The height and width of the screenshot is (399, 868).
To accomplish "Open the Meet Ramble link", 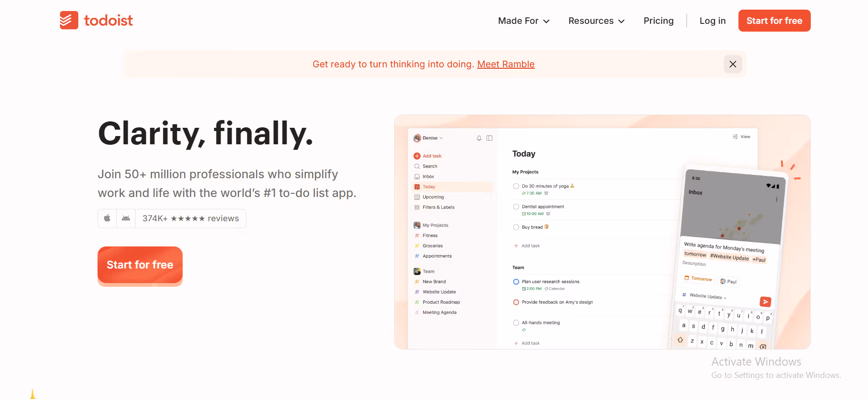I will point(506,64).
